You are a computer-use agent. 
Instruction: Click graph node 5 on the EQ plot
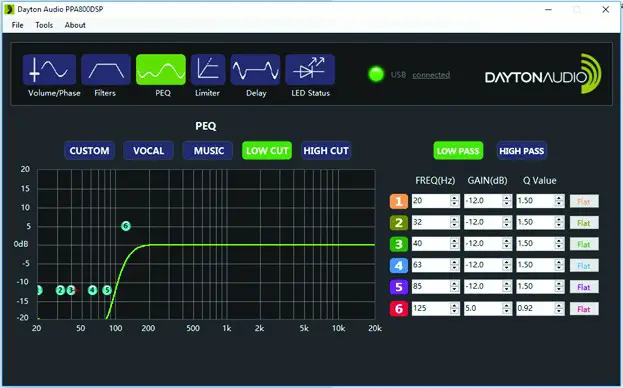coord(107,290)
